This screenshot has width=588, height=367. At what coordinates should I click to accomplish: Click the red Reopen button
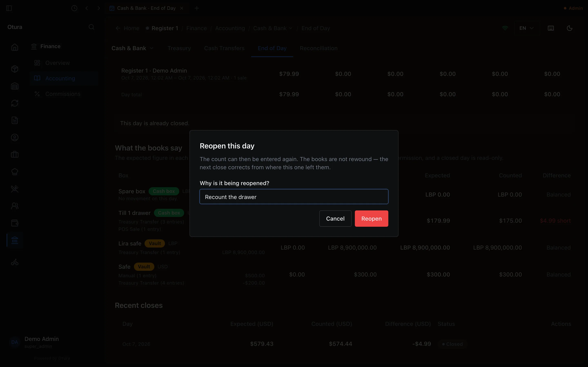(371, 218)
